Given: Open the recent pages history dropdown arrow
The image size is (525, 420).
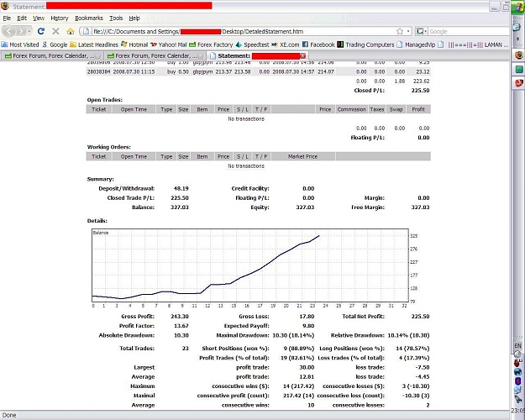Looking at the screenshot, I should click(x=29, y=31).
